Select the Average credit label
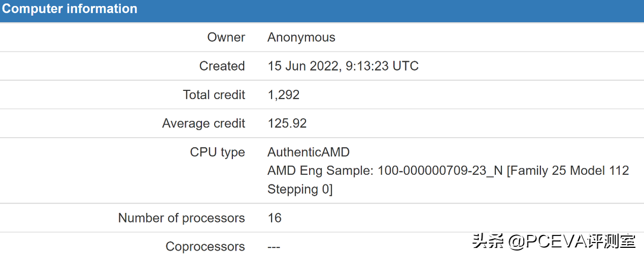 (203, 124)
